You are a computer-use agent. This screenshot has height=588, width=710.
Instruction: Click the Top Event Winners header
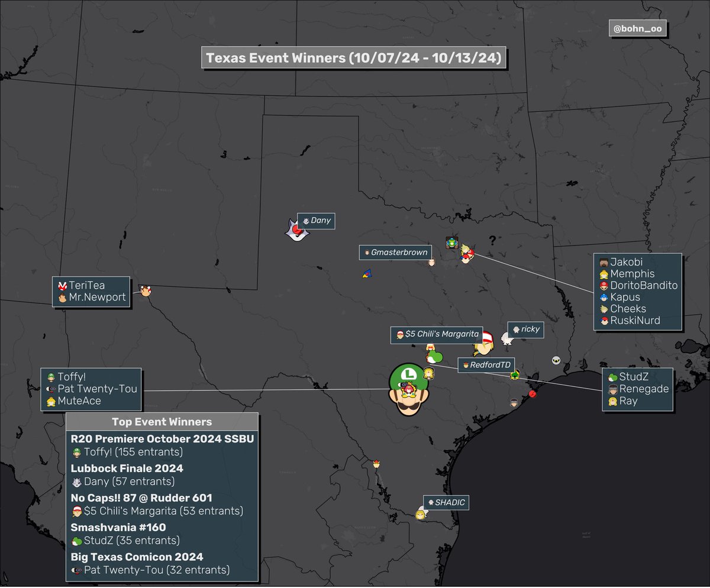(162, 422)
